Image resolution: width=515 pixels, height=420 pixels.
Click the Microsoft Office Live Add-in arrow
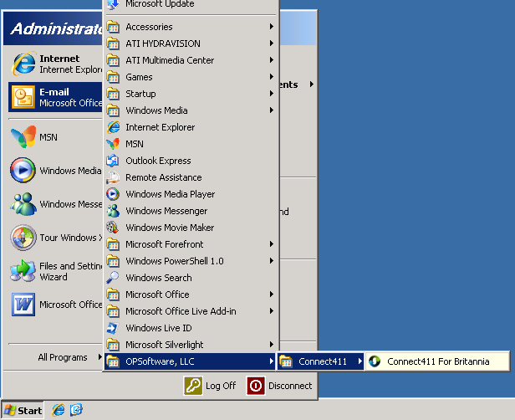[272, 311]
